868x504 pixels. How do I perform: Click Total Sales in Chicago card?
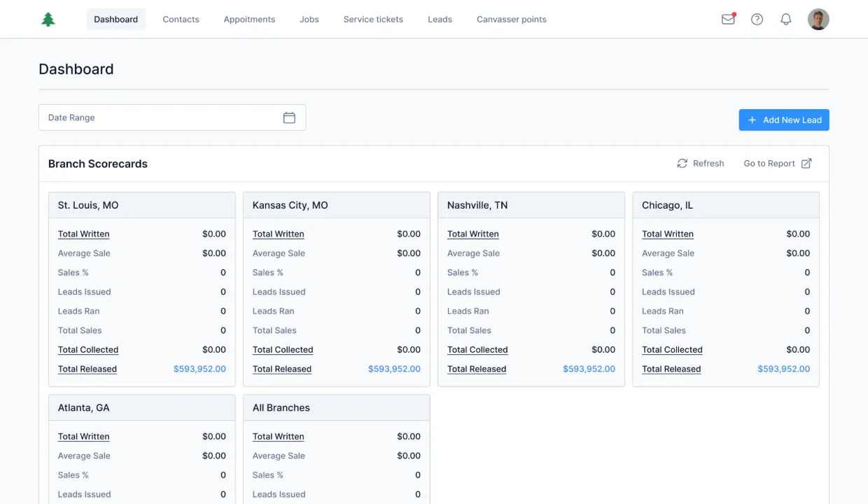click(664, 330)
